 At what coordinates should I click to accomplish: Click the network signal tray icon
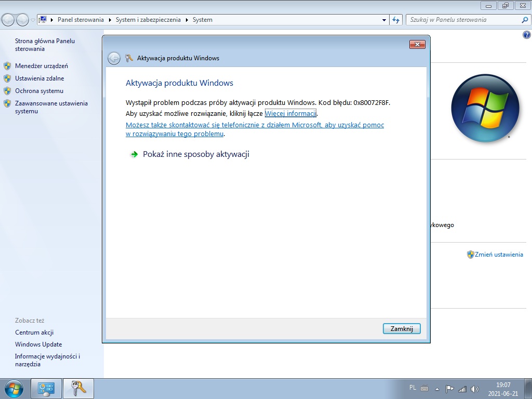462,389
